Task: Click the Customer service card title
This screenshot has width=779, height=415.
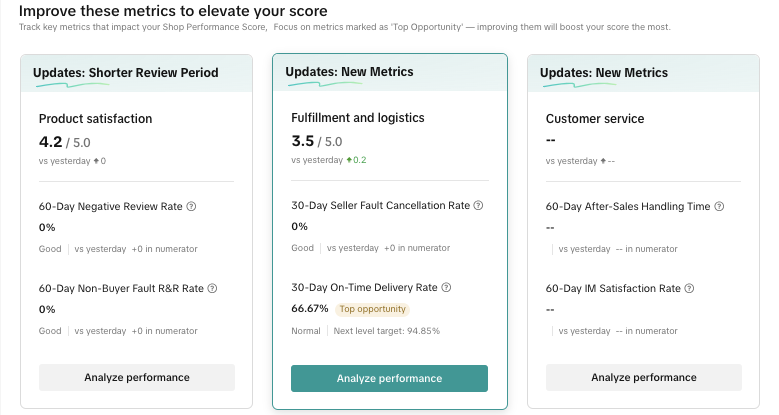Action: click(595, 119)
